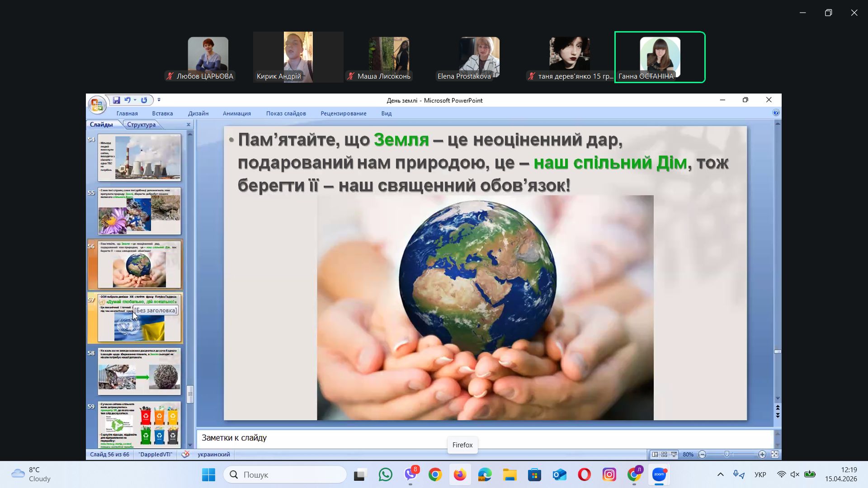Start slideshow from status bar icon
This screenshot has width=868, height=488.
coord(674,455)
